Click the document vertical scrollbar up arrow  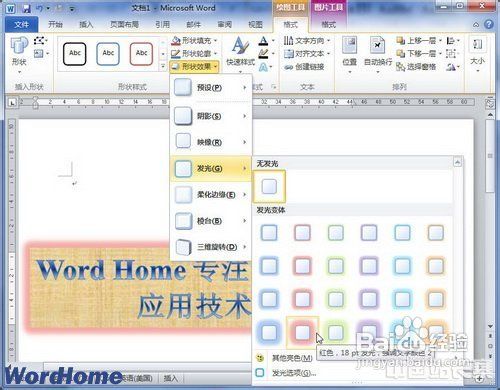coord(490,114)
